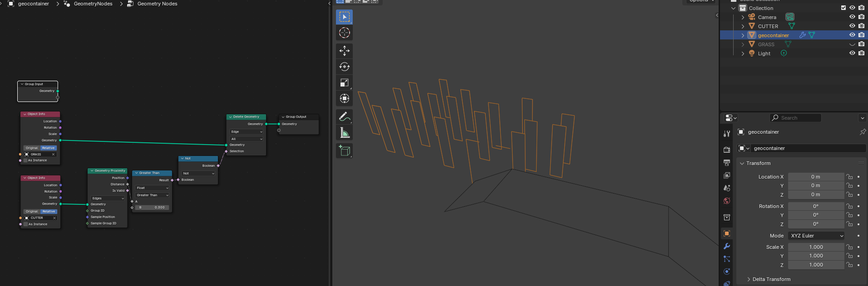868x286 pixels.
Task: Open the Collection properties tab
Action: tap(727, 217)
